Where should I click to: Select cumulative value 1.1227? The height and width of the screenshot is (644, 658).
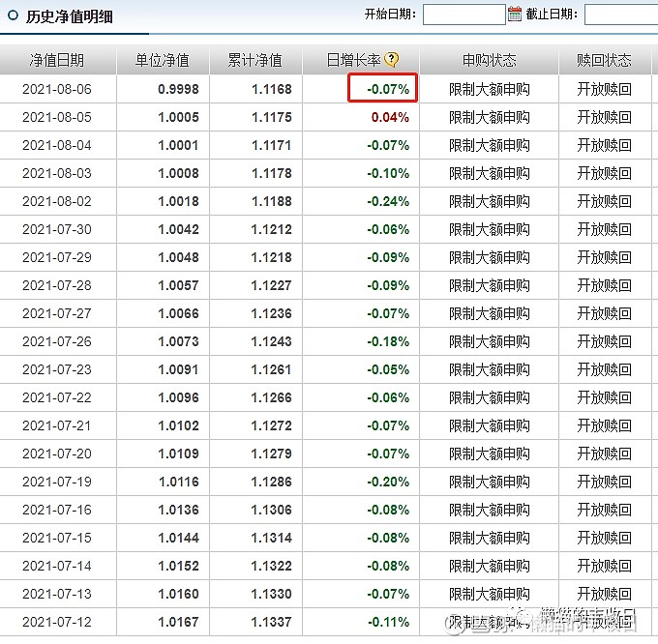[x=272, y=285]
